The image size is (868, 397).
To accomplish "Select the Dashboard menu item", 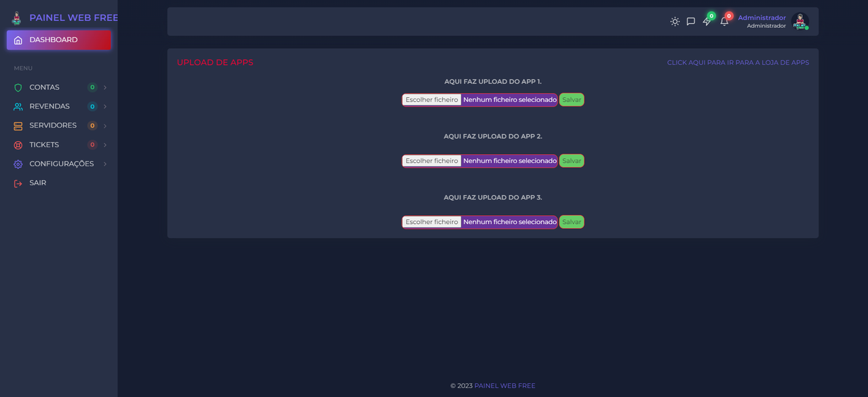I will [x=59, y=40].
